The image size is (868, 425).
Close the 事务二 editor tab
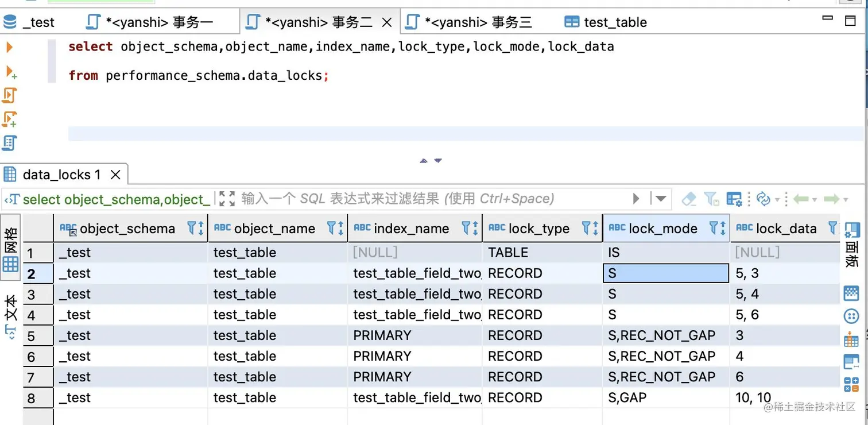(387, 22)
